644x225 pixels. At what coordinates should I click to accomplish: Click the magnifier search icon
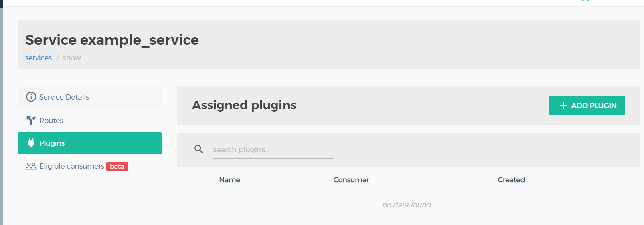pyautogui.click(x=199, y=149)
